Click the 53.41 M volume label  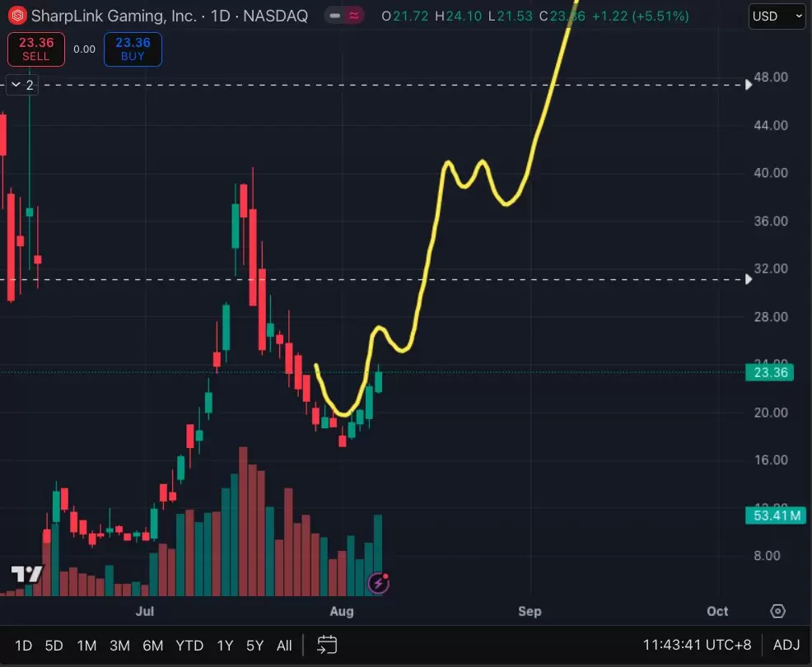[775, 515]
